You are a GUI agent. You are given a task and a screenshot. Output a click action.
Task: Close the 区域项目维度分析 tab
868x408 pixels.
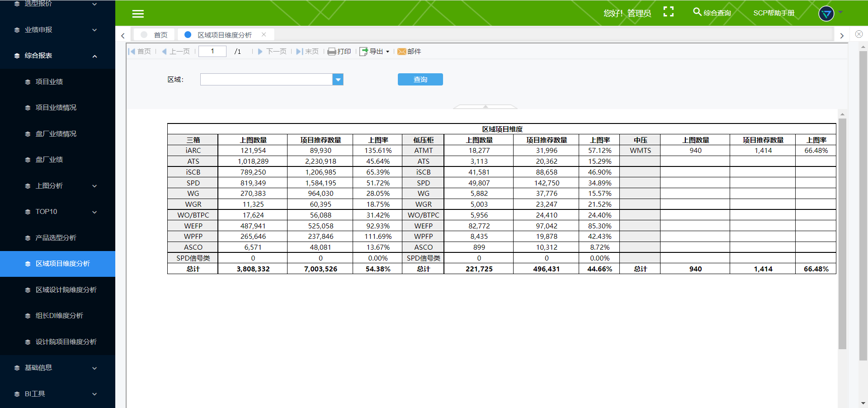point(264,34)
